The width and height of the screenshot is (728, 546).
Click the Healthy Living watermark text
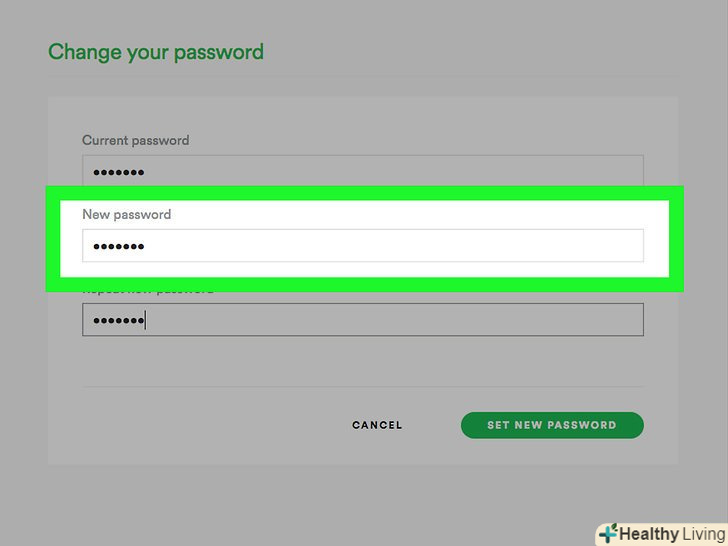(x=672, y=534)
